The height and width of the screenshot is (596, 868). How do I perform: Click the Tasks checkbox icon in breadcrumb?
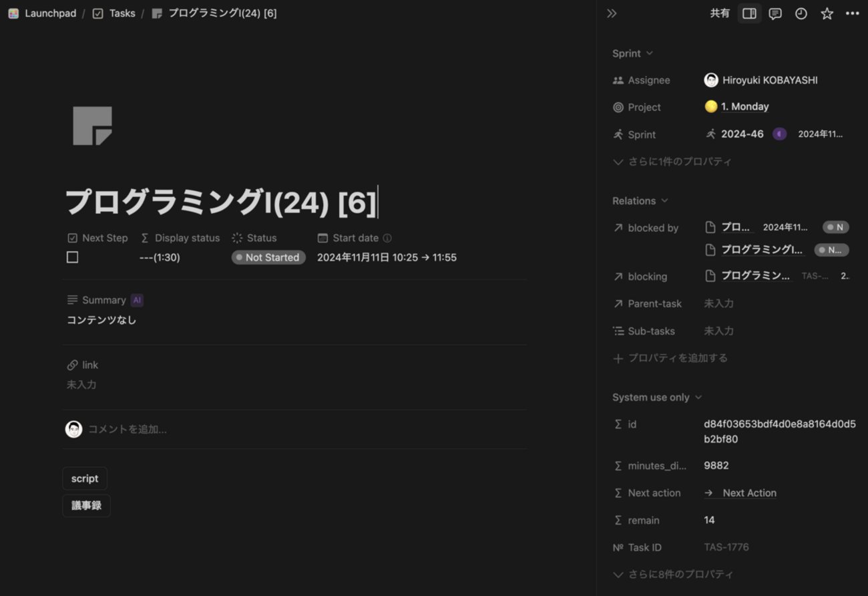click(x=97, y=13)
